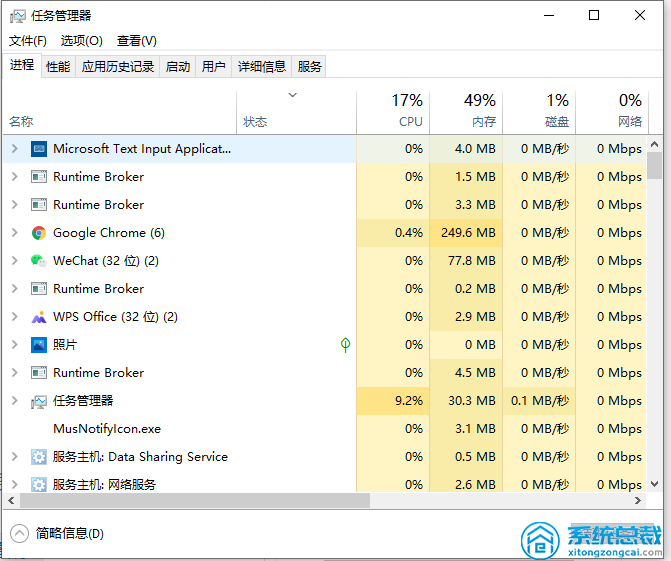Click the vertical scrollbar down arrow
Screen dimensions: 671x561
click(655, 484)
